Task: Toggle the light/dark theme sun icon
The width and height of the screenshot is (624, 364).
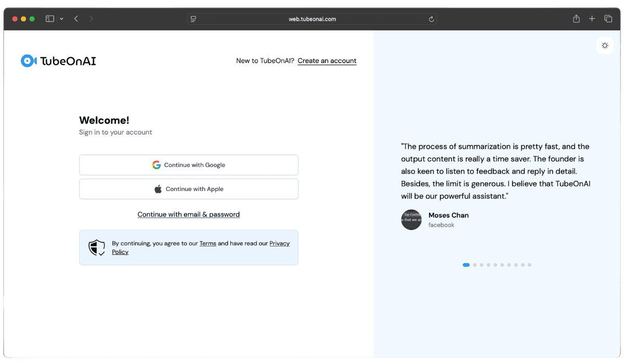Action: (605, 45)
